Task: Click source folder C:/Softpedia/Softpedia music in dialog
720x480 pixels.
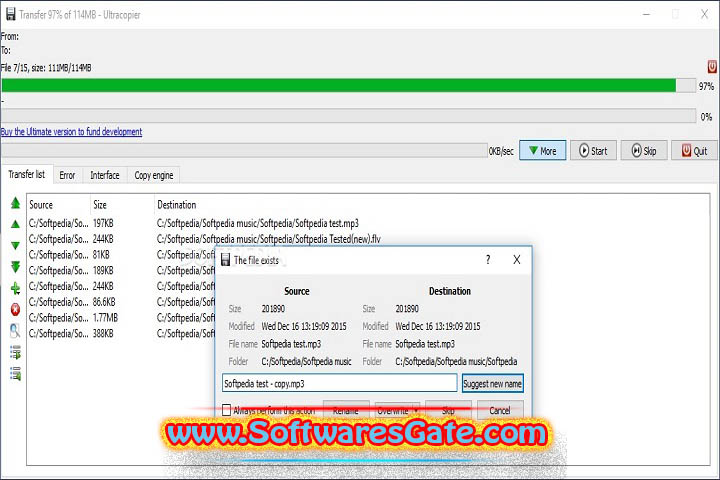Action: [306, 361]
